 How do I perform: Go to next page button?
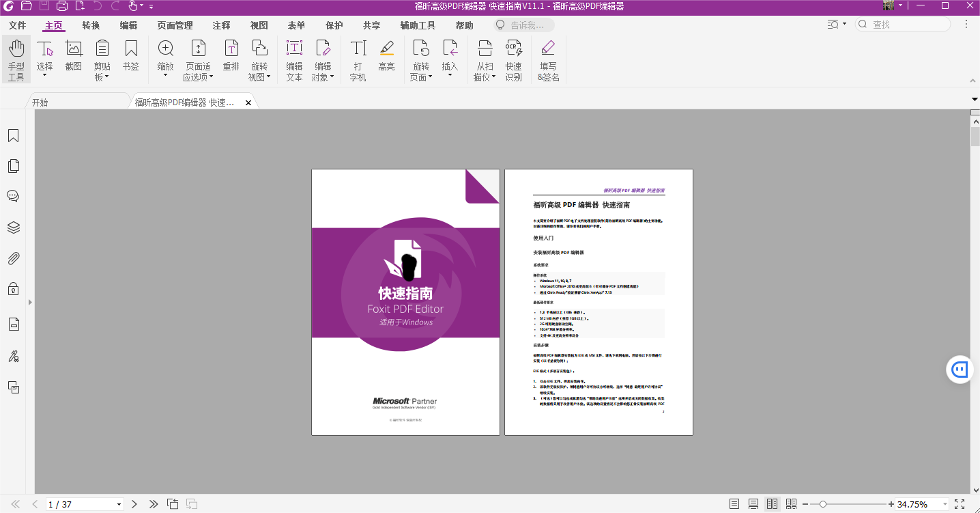[x=134, y=504]
